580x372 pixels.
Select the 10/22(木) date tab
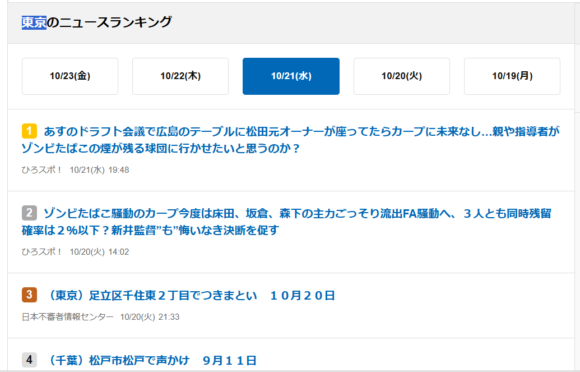click(181, 76)
